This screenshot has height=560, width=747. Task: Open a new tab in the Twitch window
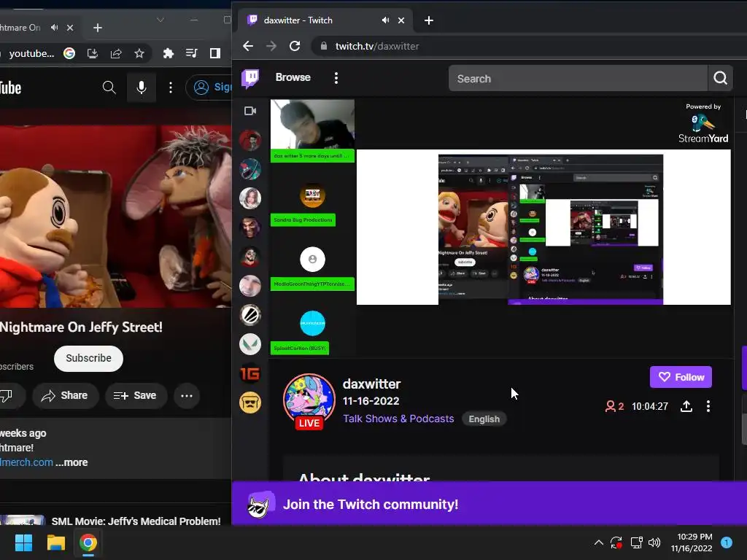coord(429,20)
